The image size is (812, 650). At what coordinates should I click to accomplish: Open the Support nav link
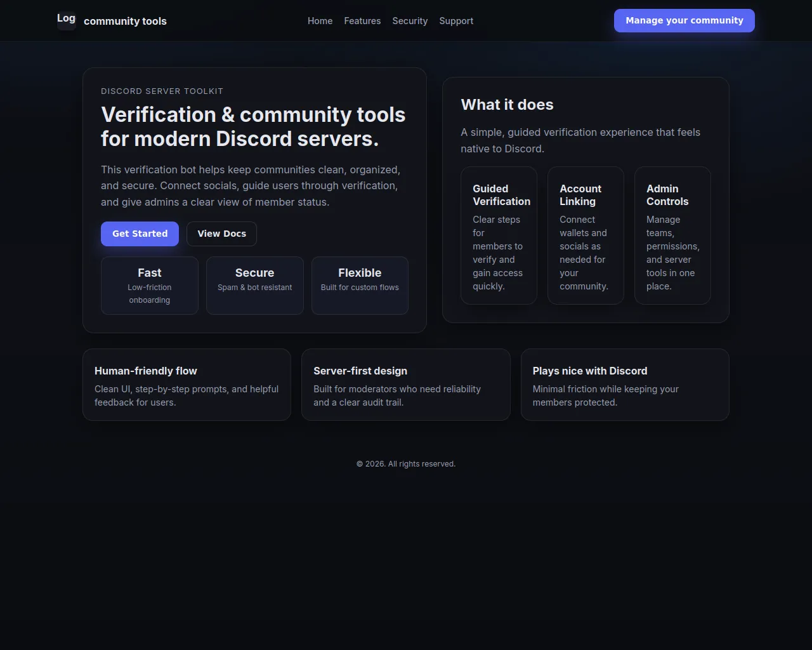click(x=456, y=21)
